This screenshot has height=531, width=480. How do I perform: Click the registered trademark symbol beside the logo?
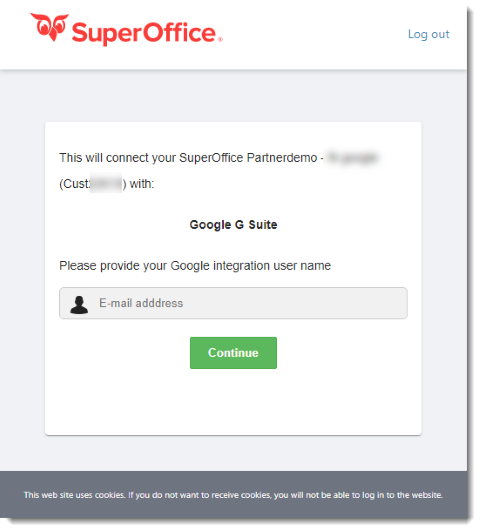[x=220, y=39]
